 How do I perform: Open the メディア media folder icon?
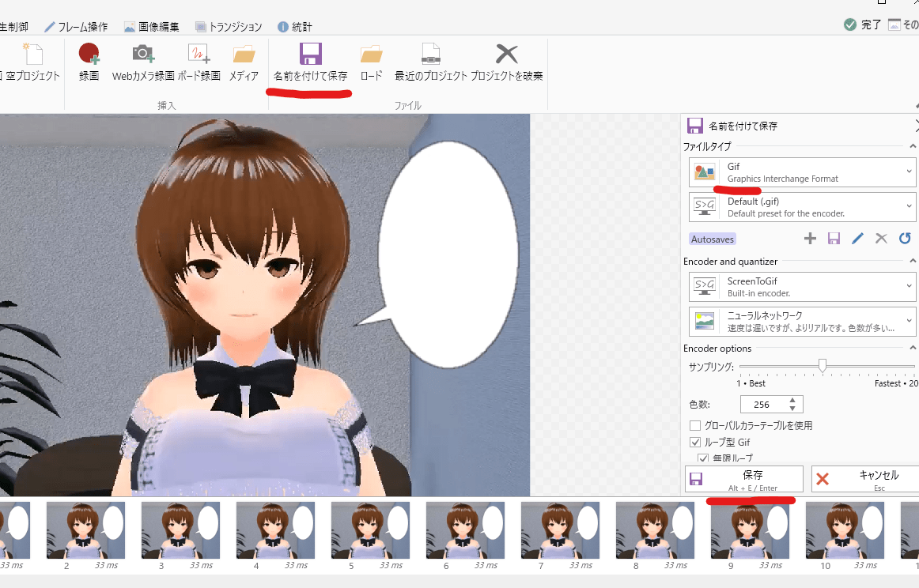point(244,62)
